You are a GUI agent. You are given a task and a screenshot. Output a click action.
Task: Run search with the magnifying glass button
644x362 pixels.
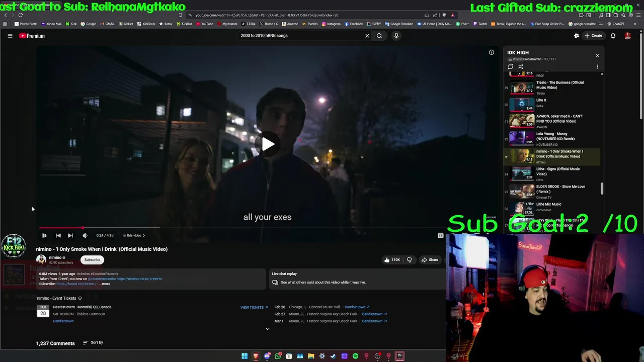(x=379, y=36)
